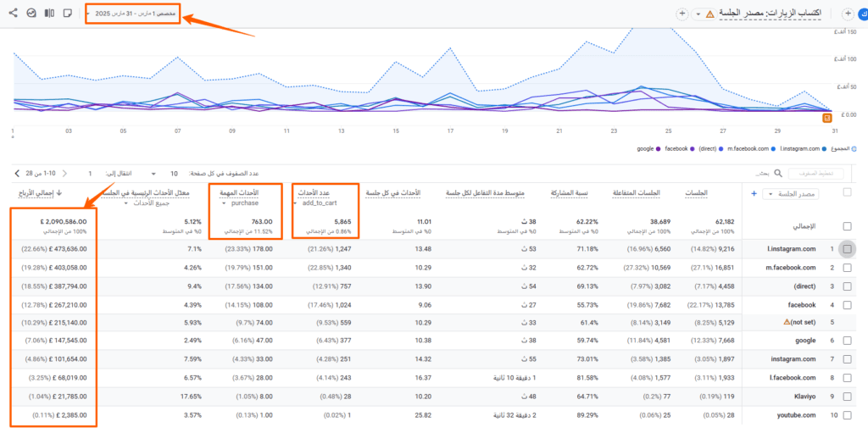Toggle the header select-all checkbox
868x433 pixels.
847,192
